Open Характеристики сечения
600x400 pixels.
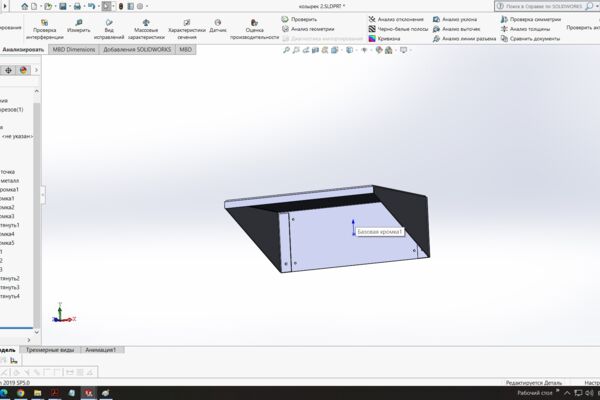(187, 29)
